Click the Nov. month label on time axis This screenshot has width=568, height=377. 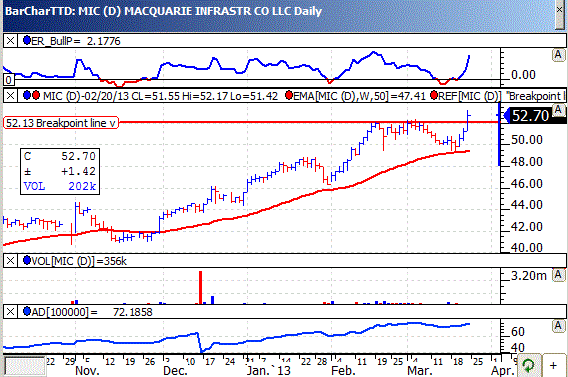(x=87, y=370)
